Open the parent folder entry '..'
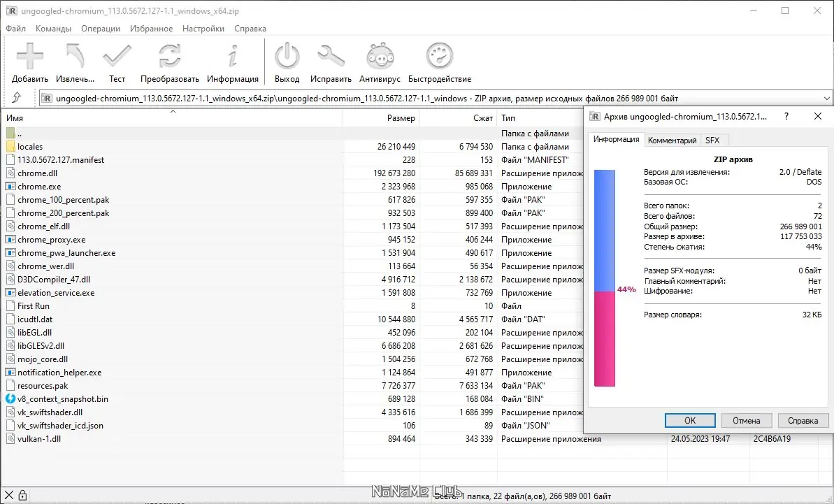This screenshot has width=834, height=504. click(x=21, y=133)
